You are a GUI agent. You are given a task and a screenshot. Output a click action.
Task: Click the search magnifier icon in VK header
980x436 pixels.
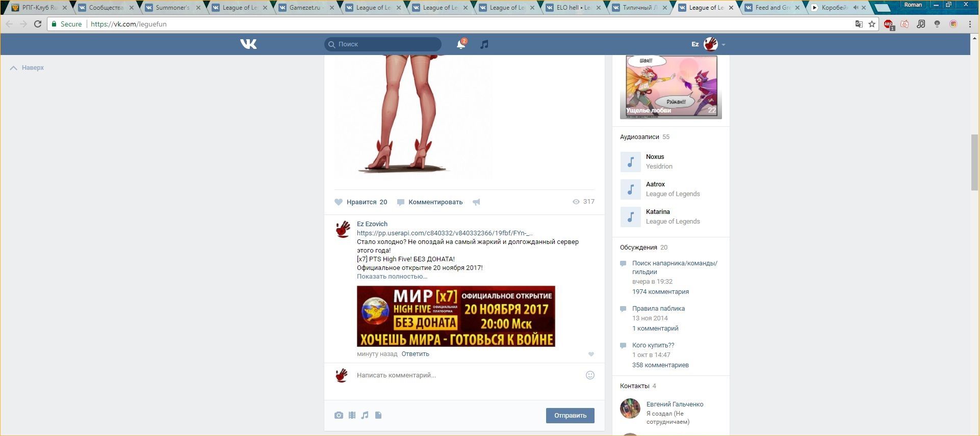pos(331,44)
